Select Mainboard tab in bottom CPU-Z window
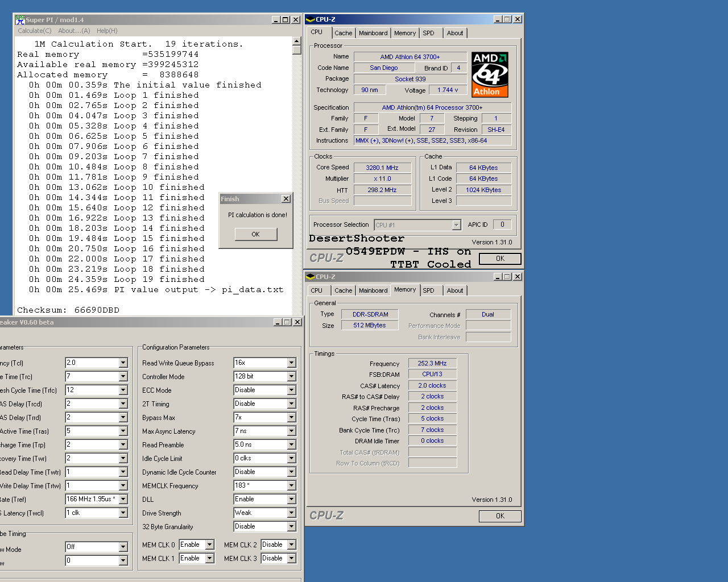The image size is (728, 582). (x=373, y=290)
